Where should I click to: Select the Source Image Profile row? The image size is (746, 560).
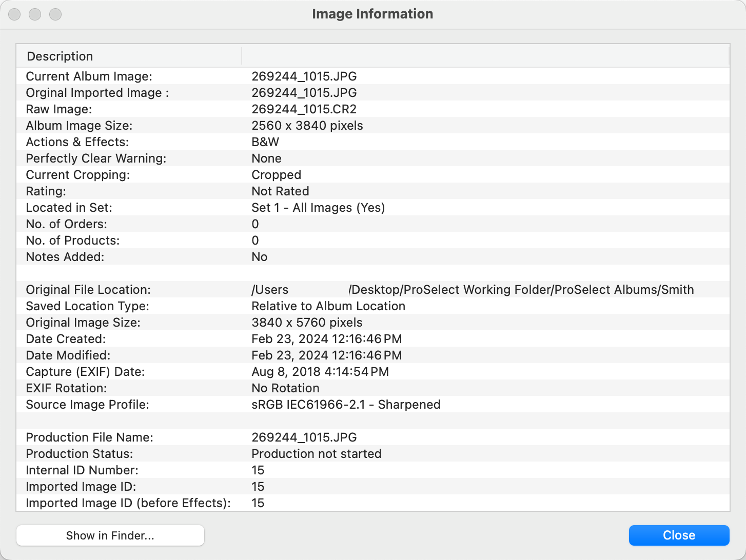click(x=87, y=405)
